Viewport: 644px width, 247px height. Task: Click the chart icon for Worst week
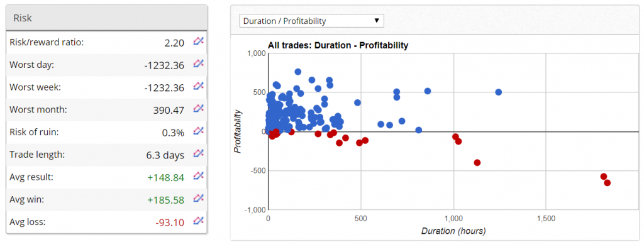click(198, 85)
